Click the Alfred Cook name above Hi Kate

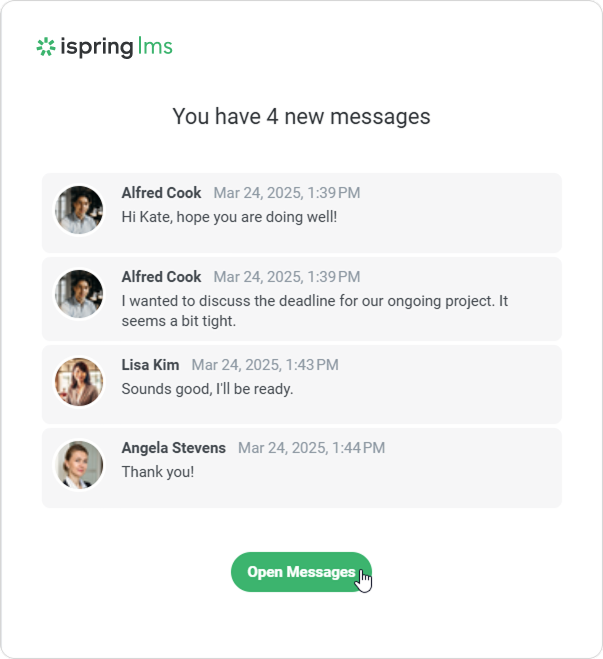click(x=161, y=193)
